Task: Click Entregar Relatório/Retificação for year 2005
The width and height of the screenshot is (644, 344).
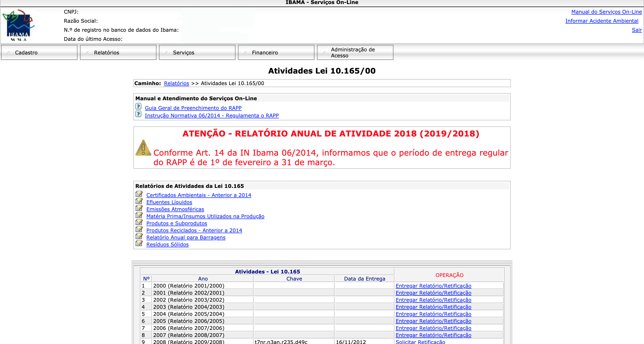Action: tap(433, 321)
